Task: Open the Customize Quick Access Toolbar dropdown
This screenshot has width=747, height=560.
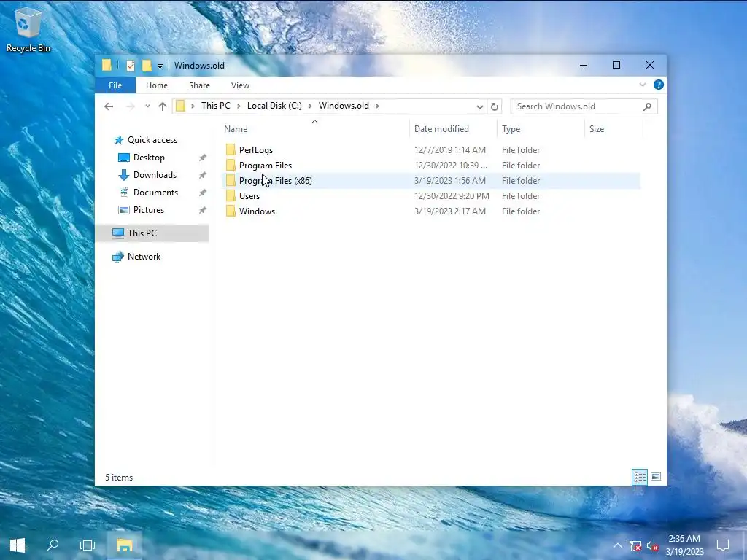Action: point(160,66)
